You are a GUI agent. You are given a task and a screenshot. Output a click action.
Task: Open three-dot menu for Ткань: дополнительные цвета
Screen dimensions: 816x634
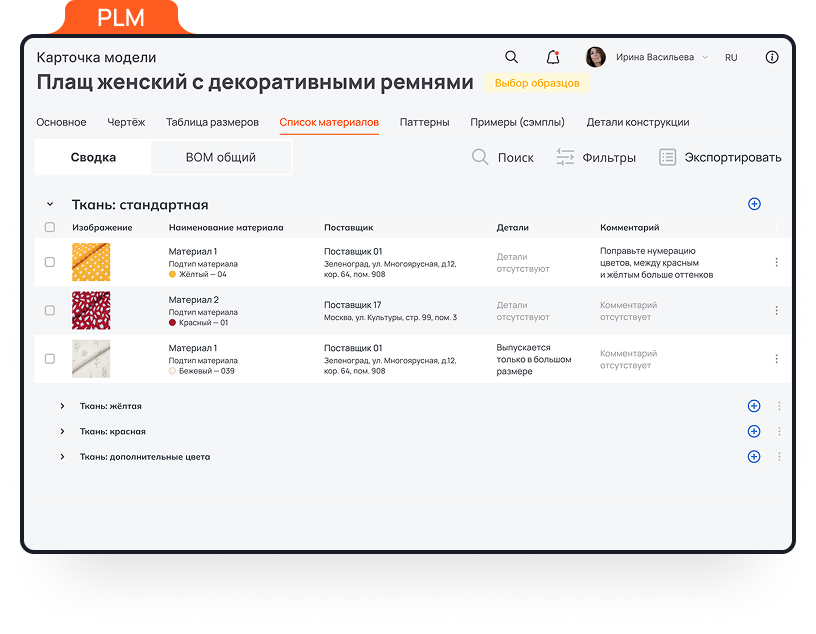780,457
